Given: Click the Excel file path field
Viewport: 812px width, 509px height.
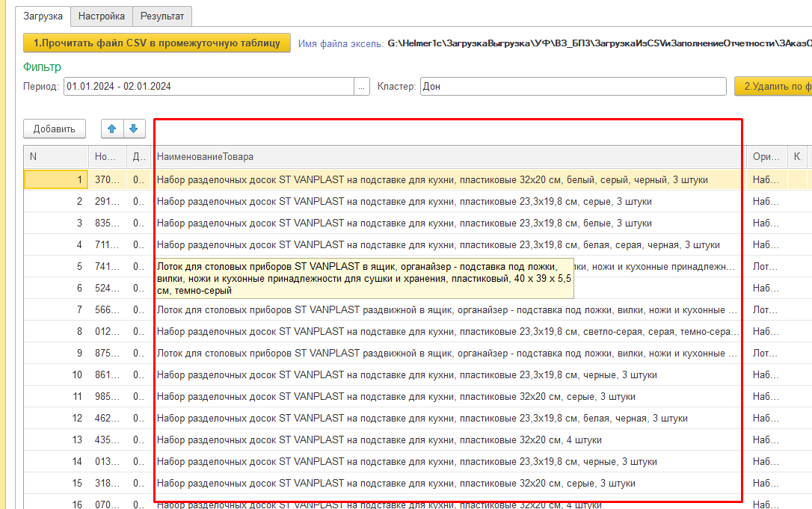Looking at the screenshot, I should coord(600,43).
